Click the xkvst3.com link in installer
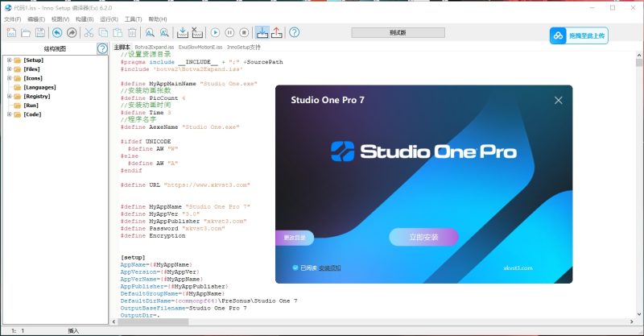 pos(518,268)
